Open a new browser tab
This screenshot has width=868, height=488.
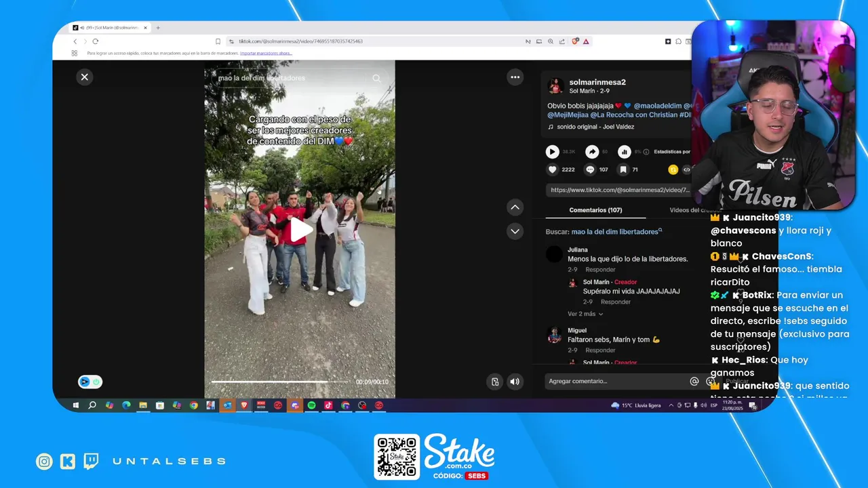pos(158,28)
